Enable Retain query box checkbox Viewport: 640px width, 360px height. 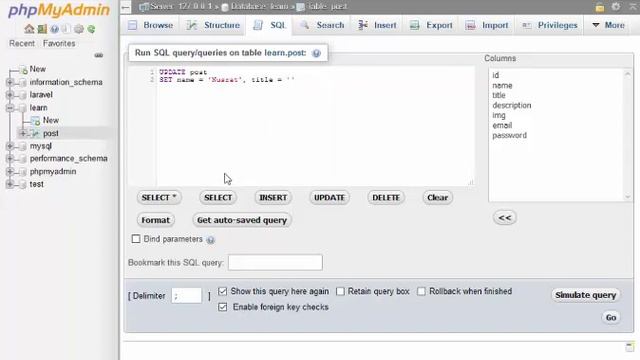340,291
